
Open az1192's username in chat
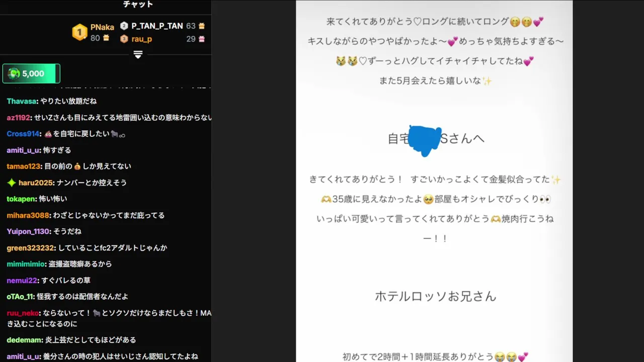[19, 118]
